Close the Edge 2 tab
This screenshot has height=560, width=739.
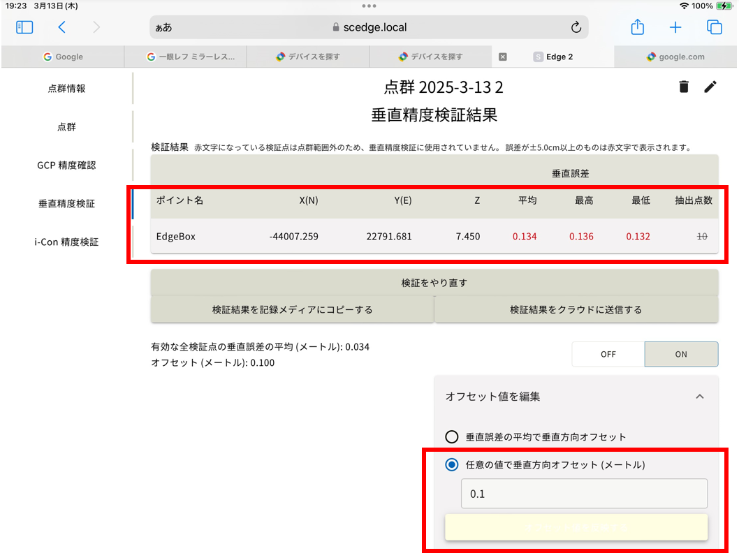click(x=502, y=57)
